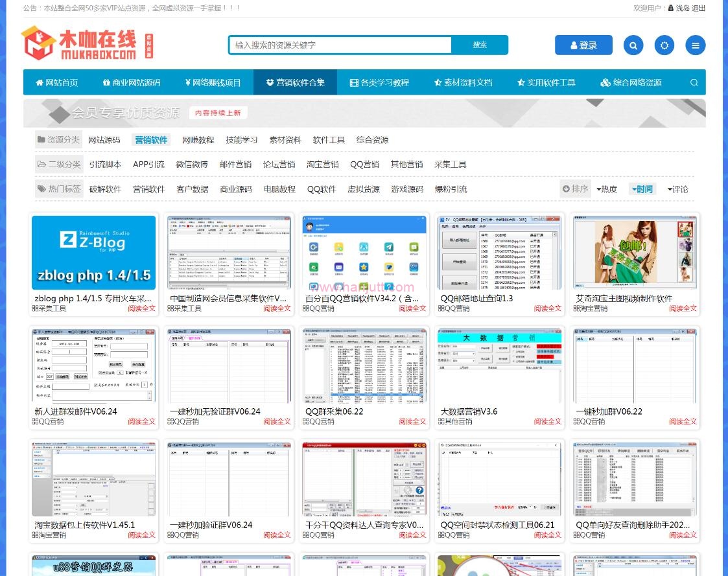Open the 百分百QQ营销软件V34.2 thumbnail
Image resolution: width=728 pixels, height=576 pixels.
point(364,253)
